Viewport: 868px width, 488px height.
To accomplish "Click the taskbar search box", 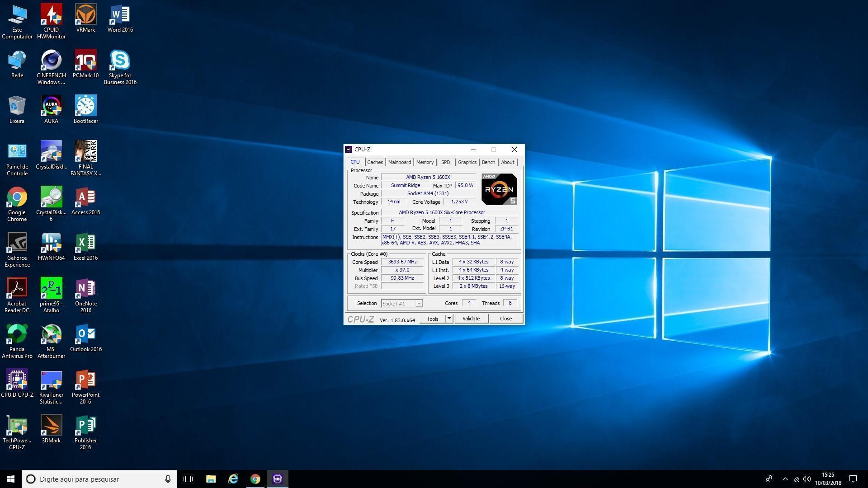I will 99,479.
